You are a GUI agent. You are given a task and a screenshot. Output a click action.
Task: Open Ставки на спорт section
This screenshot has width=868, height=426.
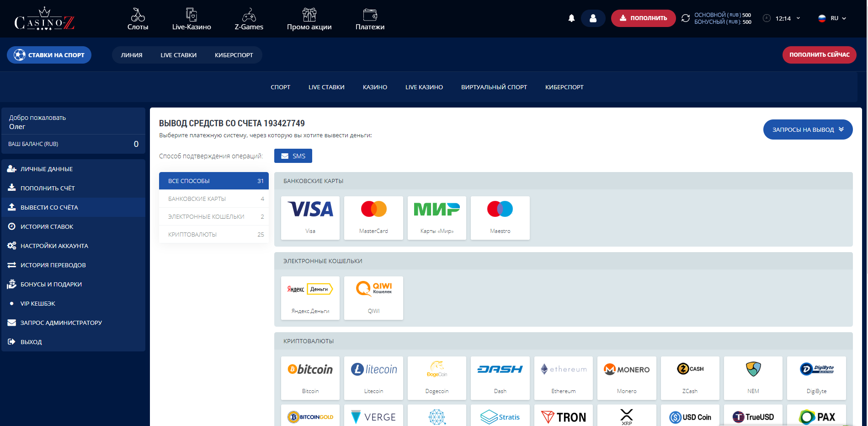pos(49,55)
